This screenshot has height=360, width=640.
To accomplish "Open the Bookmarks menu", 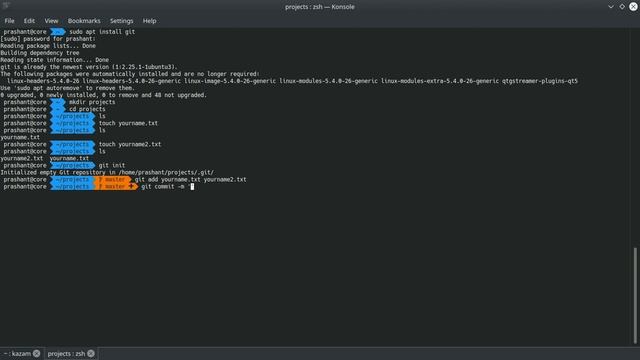I will pos(84,21).
